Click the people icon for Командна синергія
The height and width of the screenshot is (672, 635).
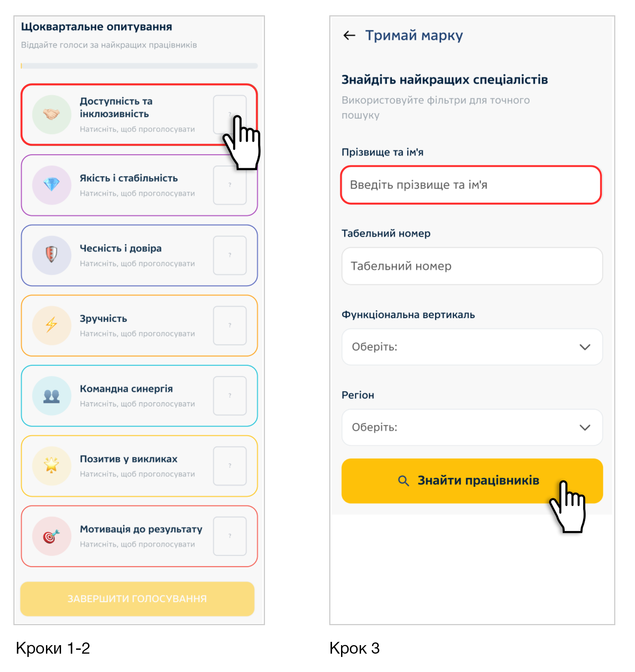[51, 396]
